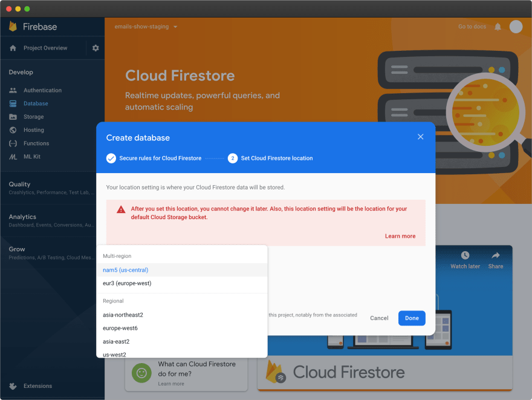This screenshot has height=400, width=532.
Task: Expand the Grow section
Action: 52,253
